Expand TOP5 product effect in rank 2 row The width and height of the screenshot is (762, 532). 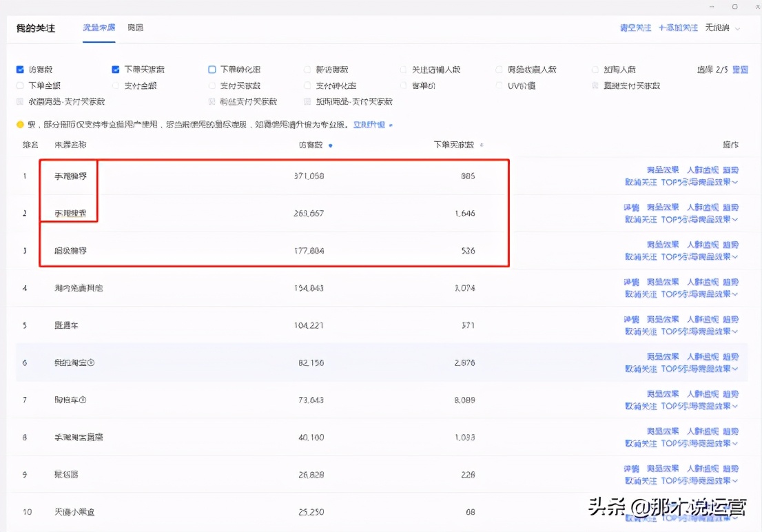pos(699,219)
